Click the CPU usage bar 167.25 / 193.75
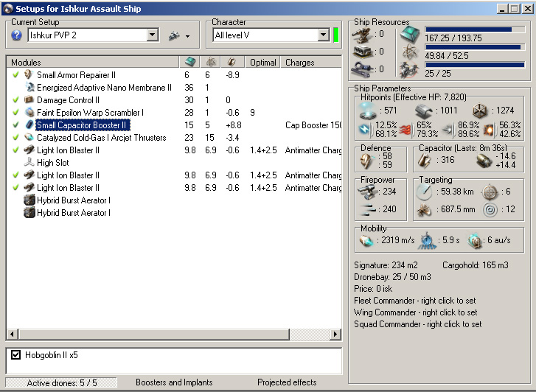 coord(475,29)
